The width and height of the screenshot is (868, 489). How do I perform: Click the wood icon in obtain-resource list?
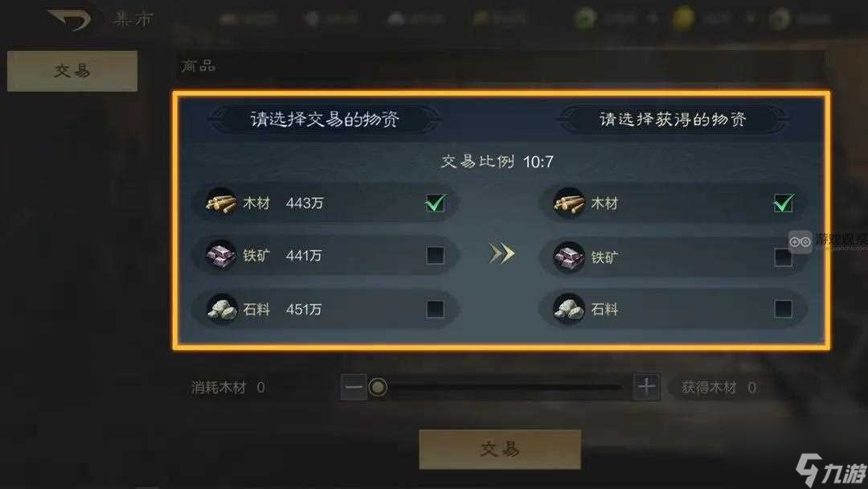(x=568, y=203)
